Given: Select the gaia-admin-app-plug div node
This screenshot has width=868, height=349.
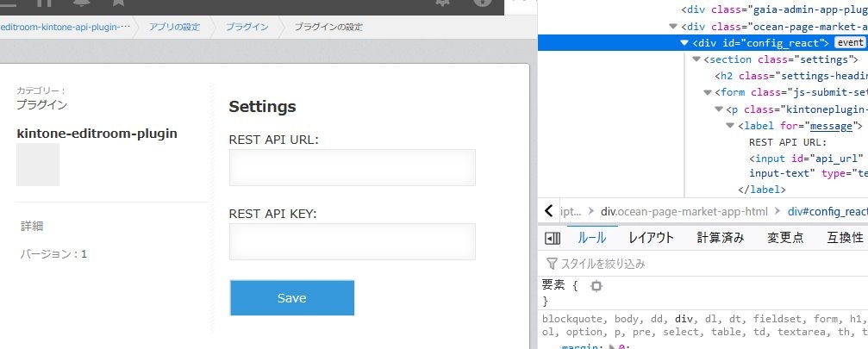Looking at the screenshot, I should [774, 9].
